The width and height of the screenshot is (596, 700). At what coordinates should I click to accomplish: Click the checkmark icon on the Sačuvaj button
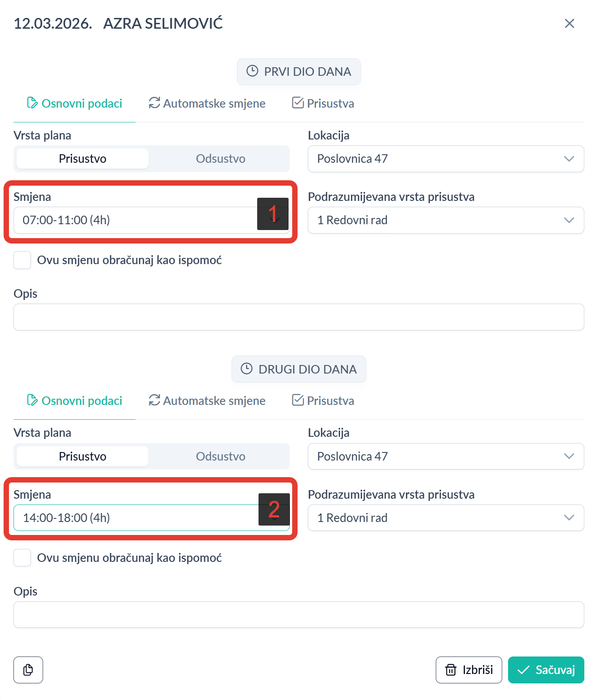(523, 670)
